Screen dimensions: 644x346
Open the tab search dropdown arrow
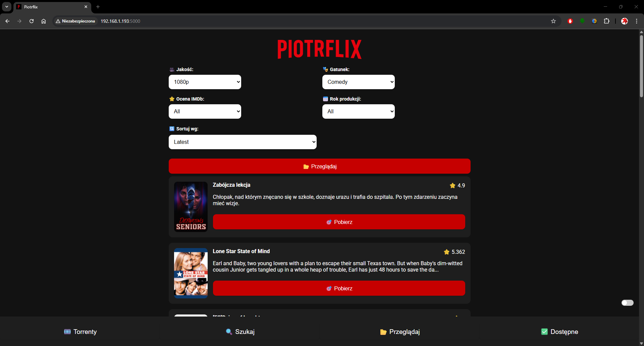pyautogui.click(x=7, y=7)
